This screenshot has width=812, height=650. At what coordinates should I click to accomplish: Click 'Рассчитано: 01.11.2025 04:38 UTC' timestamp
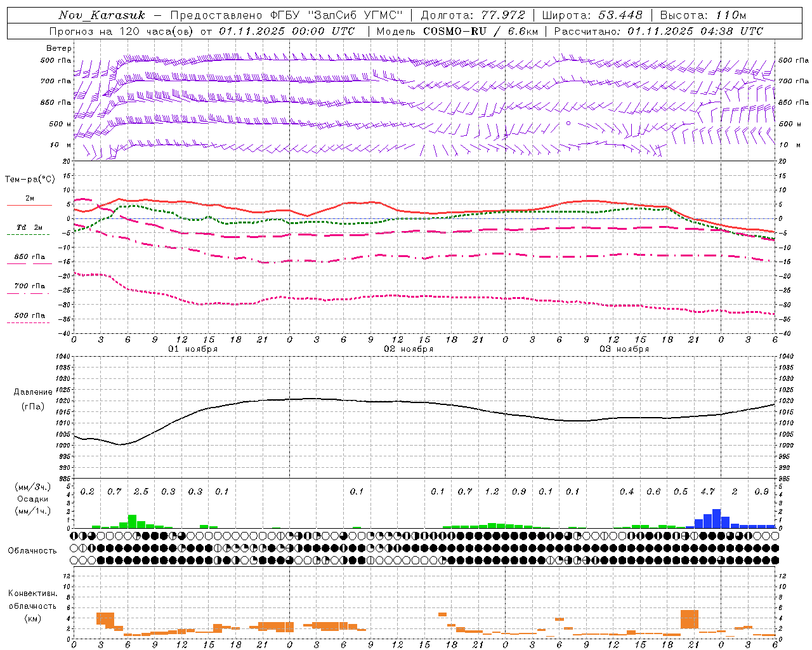coord(658,31)
